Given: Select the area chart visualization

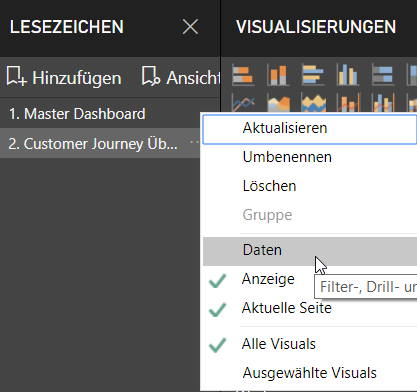Looking at the screenshot, I should [x=278, y=103].
